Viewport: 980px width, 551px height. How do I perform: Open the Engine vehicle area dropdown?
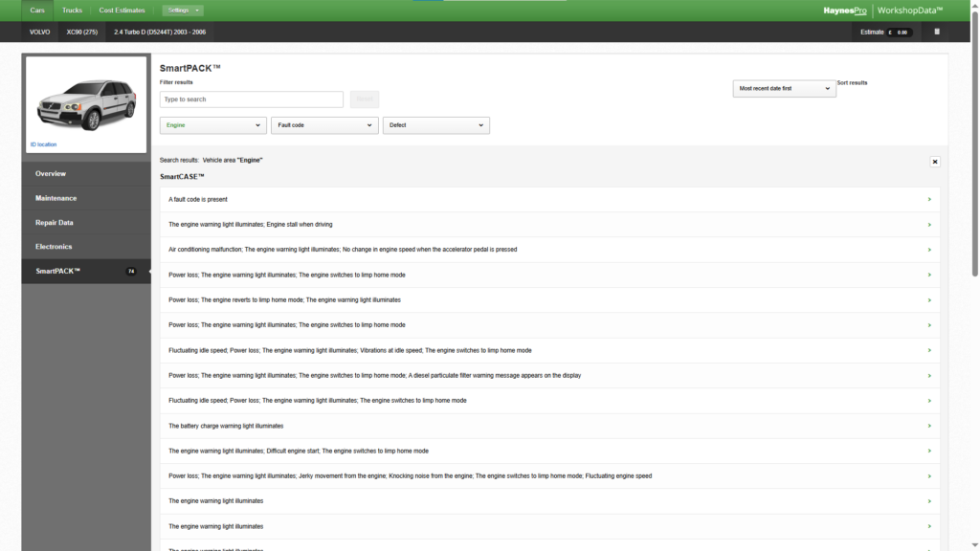(x=213, y=125)
